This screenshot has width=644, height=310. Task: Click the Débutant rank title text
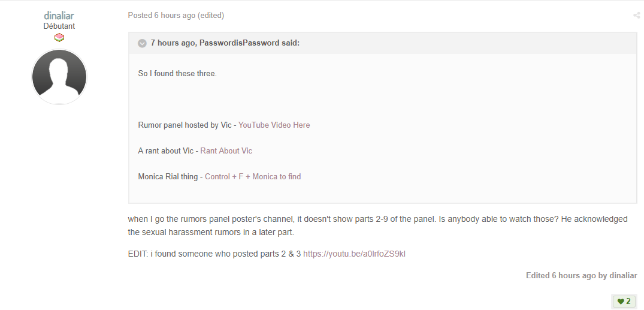(x=59, y=26)
